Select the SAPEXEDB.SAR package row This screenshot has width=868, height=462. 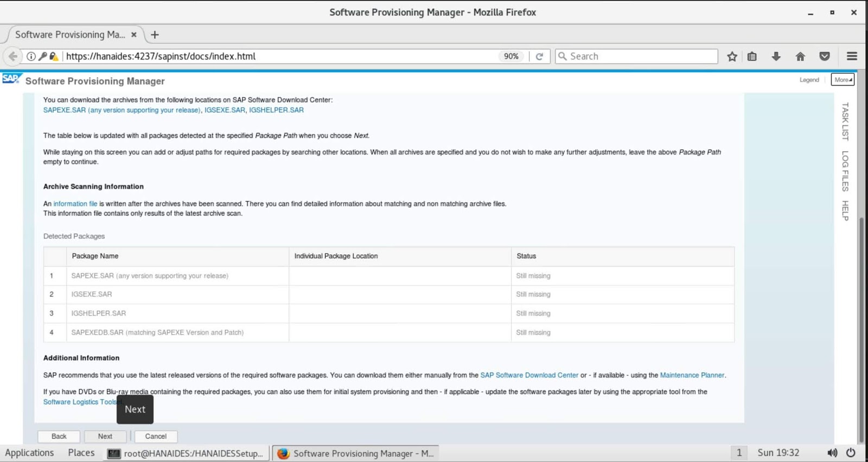(x=389, y=332)
